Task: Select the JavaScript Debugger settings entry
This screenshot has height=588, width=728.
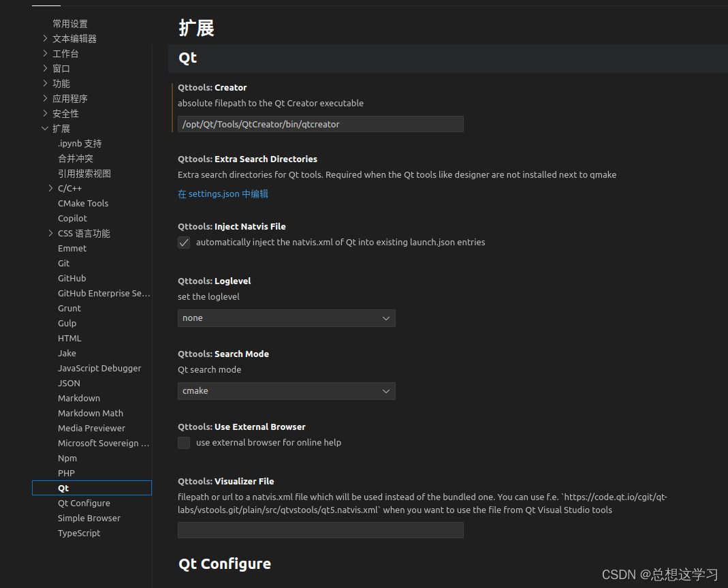Action: pos(99,368)
